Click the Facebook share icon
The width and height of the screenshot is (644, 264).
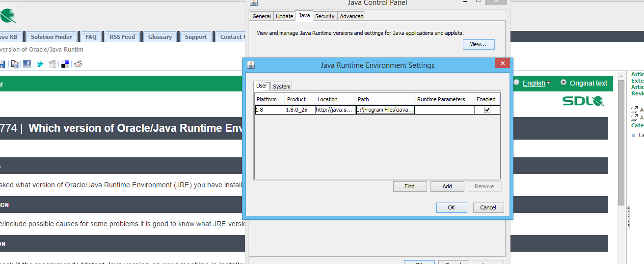[27, 64]
